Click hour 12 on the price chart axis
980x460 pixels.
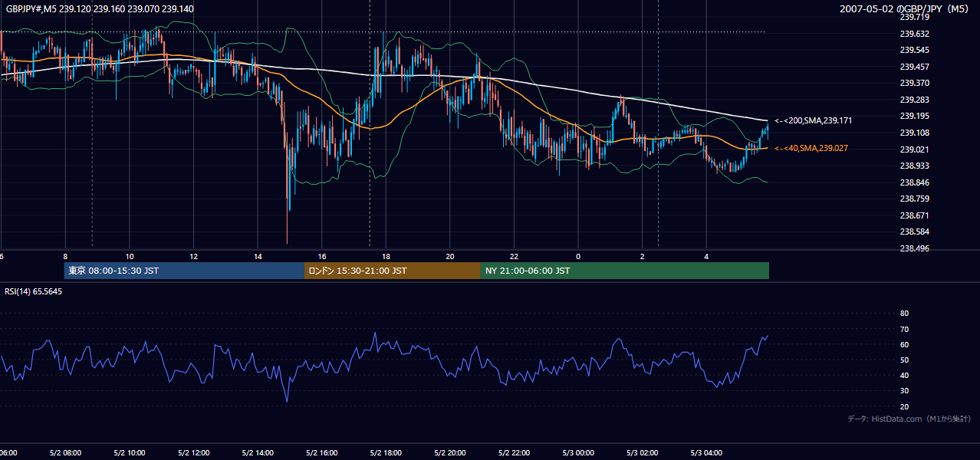[x=194, y=257]
